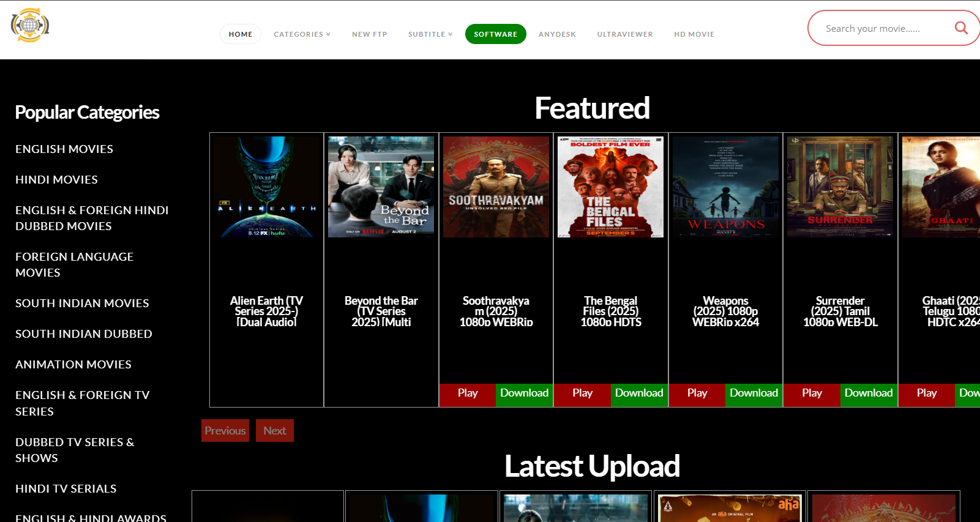Open the Software menu item
Screen dimensions: 980x522
pos(496,34)
